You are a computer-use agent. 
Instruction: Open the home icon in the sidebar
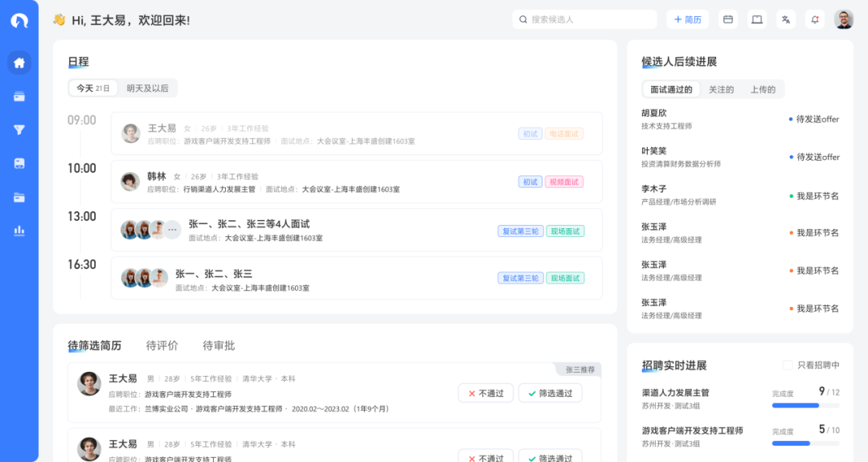tap(19, 63)
